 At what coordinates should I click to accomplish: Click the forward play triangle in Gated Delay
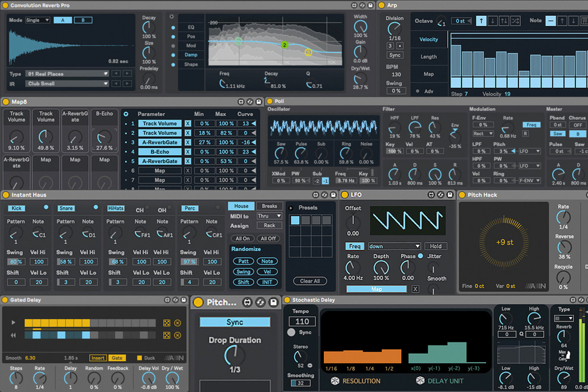14,323
